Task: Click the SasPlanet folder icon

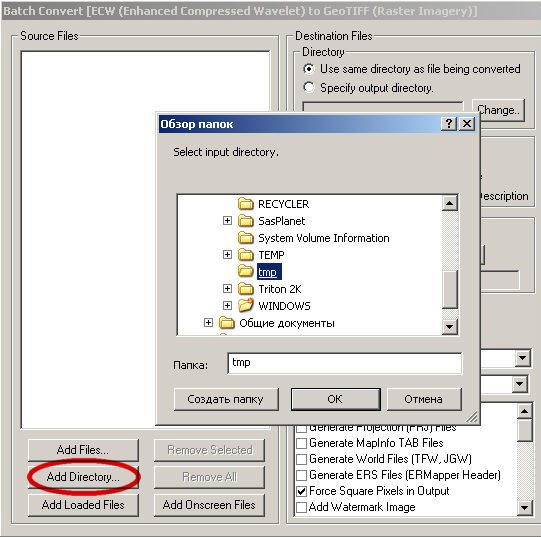Action: (246, 221)
